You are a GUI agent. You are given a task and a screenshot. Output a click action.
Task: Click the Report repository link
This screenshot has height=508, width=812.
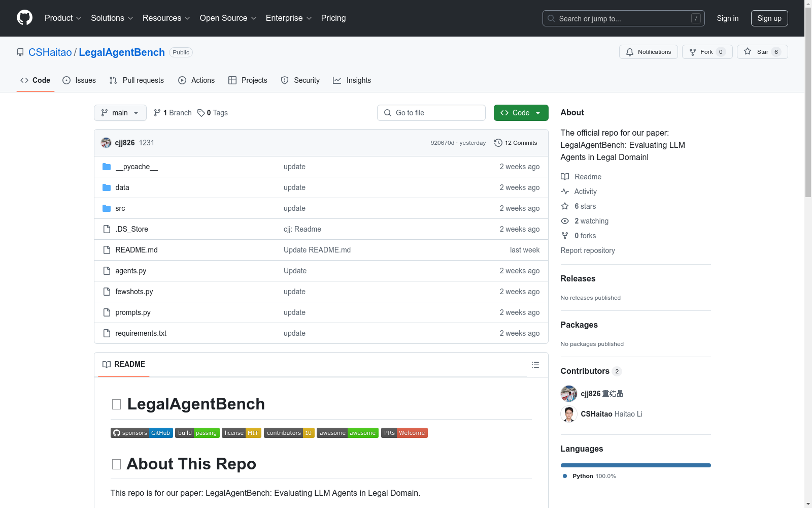tap(588, 250)
